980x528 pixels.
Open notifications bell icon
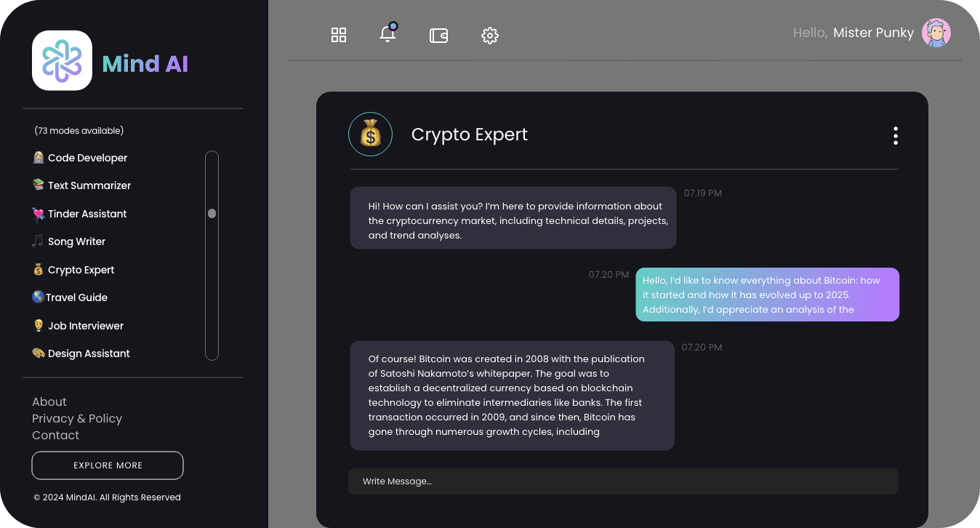click(x=388, y=33)
